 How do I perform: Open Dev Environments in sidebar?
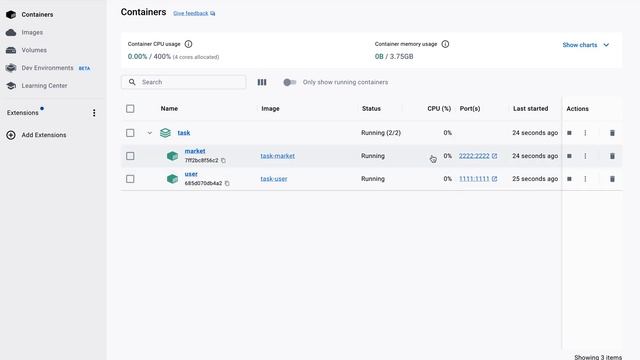click(x=47, y=68)
